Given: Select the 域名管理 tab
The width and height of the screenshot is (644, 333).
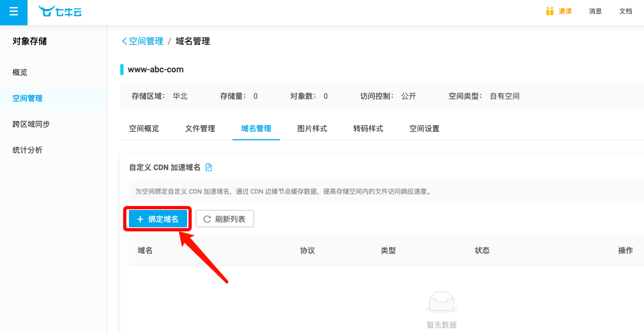Looking at the screenshot, I should [x=256, y=128].
